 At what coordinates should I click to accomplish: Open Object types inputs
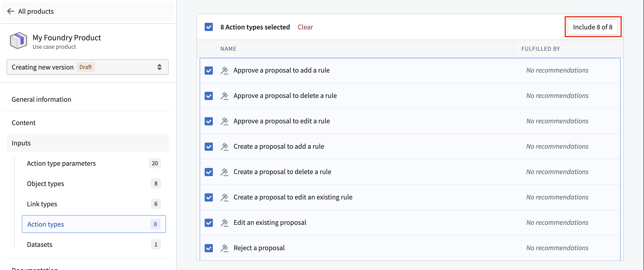pos(94,183)
